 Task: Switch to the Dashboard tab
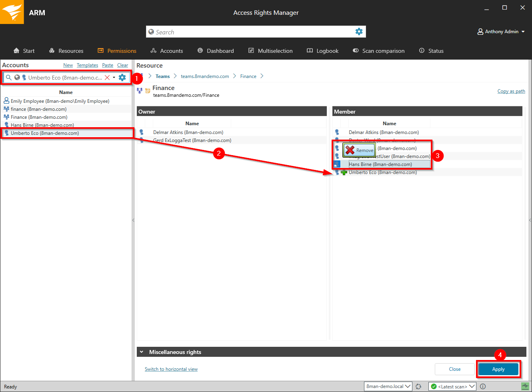[216, 51]
